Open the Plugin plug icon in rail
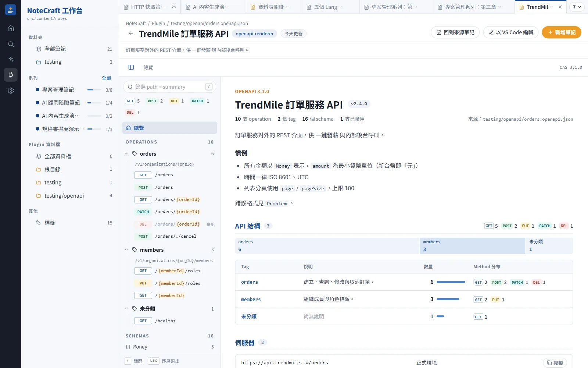Screen dimensions: 588x368 11,75
